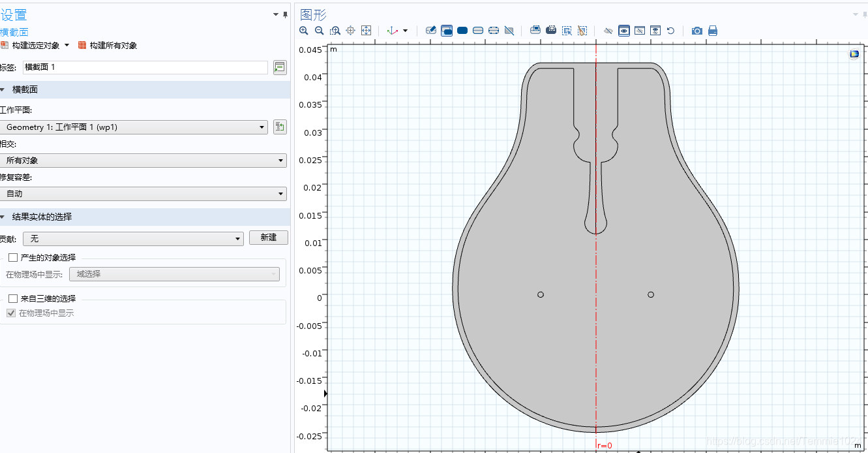Image resolution: width=868 pixels, height=453 pixels.
Task: Collapse the 结果实体的选择 section
Action: (145, 217)
